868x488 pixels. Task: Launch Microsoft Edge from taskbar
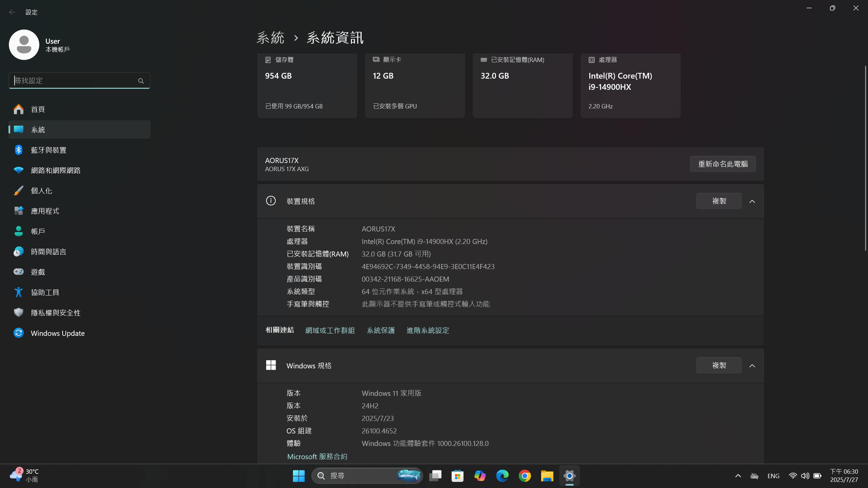click(502, 476)
